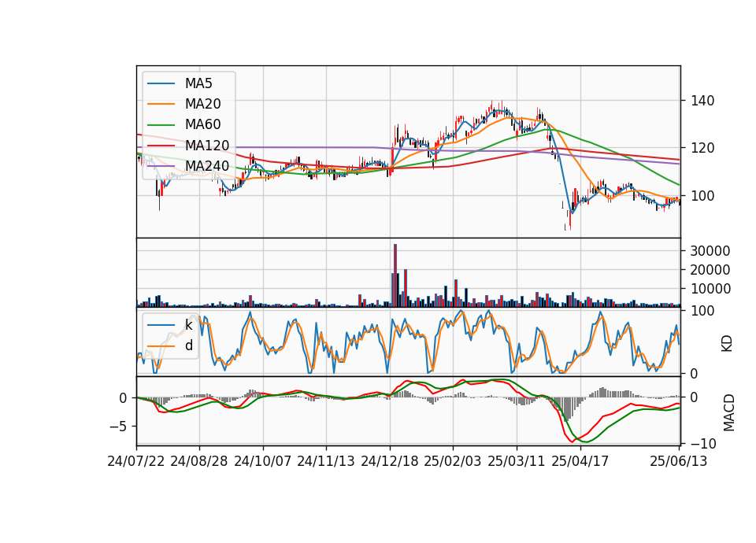Click the red MA120 legend line sample
This screenshot has height=543, width=756.
[x=161, y=146]
